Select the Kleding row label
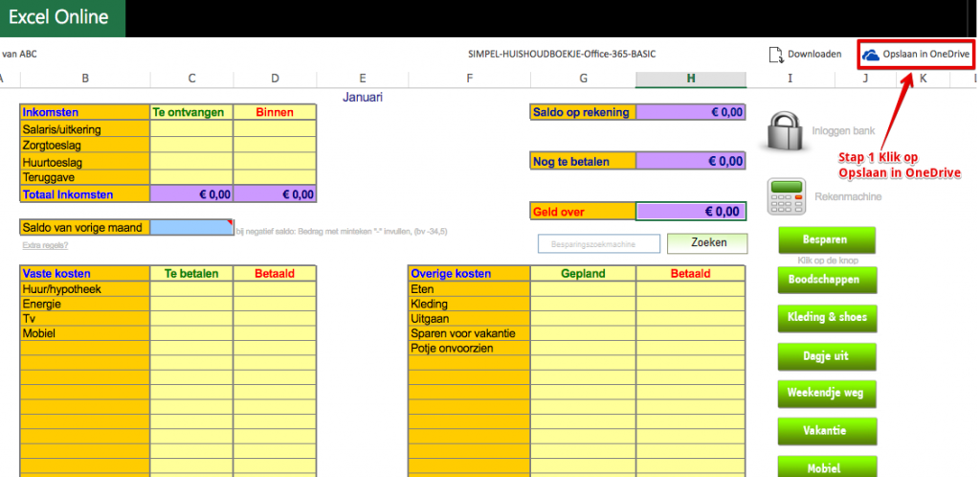 coord(469,305)
